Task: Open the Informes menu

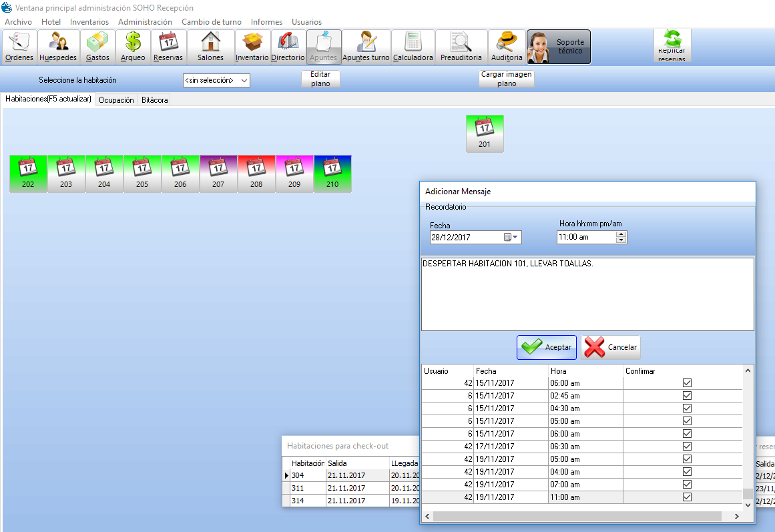Action: [266, 22]
